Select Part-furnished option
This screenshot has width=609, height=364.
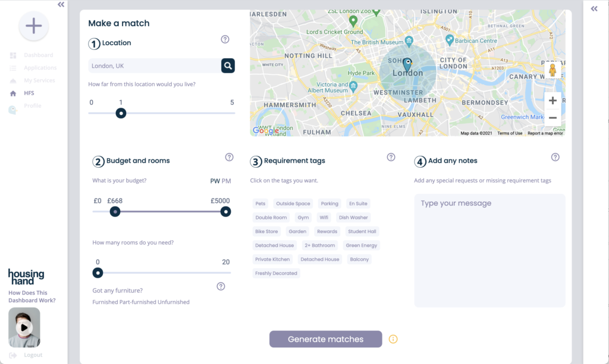tap(137, 302)
